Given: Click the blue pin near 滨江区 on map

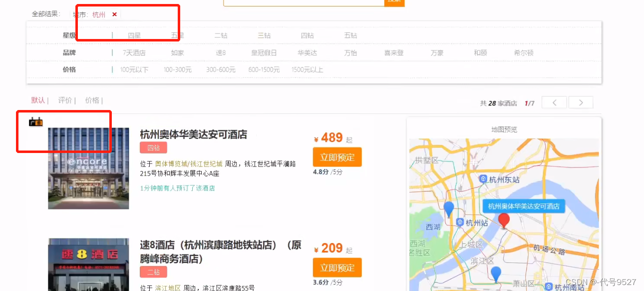Looking at the screenshot, I should (496, 274).
